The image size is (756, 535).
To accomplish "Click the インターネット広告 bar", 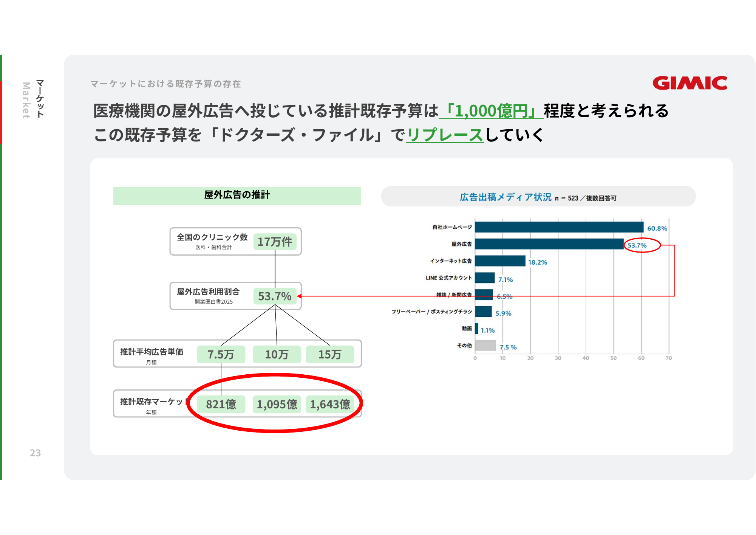I will click(500, 261).
